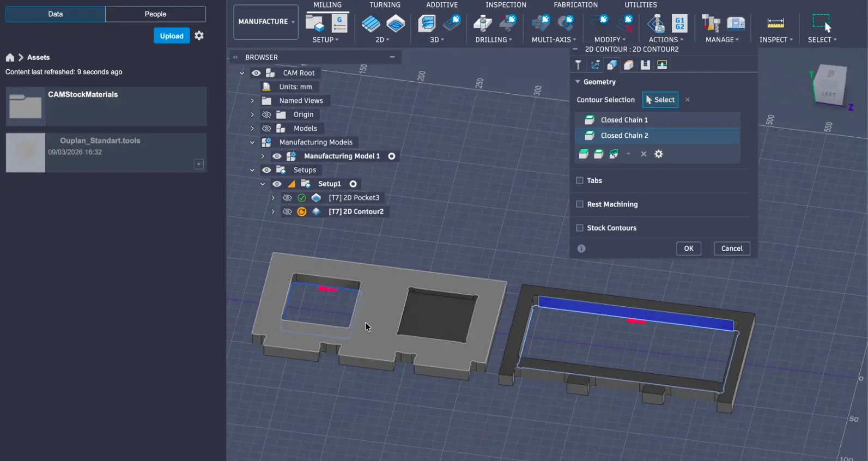Click the second 3D toolpath icon
Viewport: 868px width, 461px height.
point(452,23)
